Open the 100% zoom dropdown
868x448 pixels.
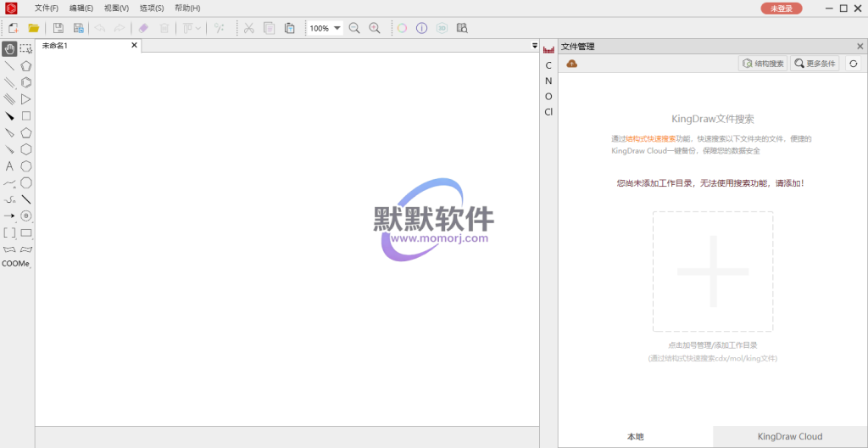[337, 28]
